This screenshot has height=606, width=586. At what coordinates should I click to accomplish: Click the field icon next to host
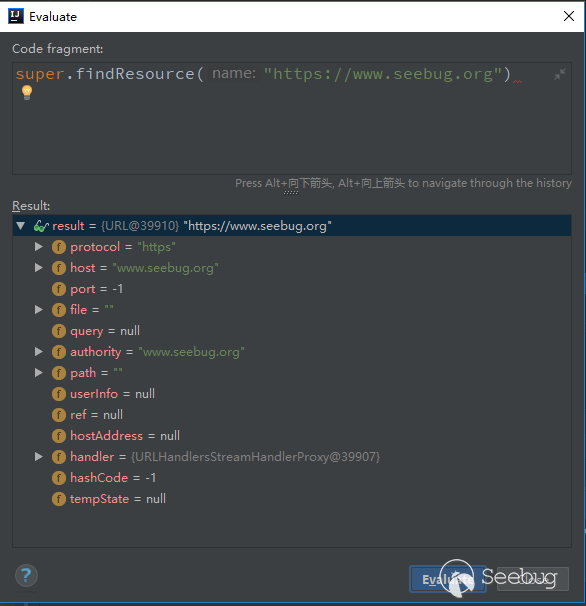click(59, 268)
